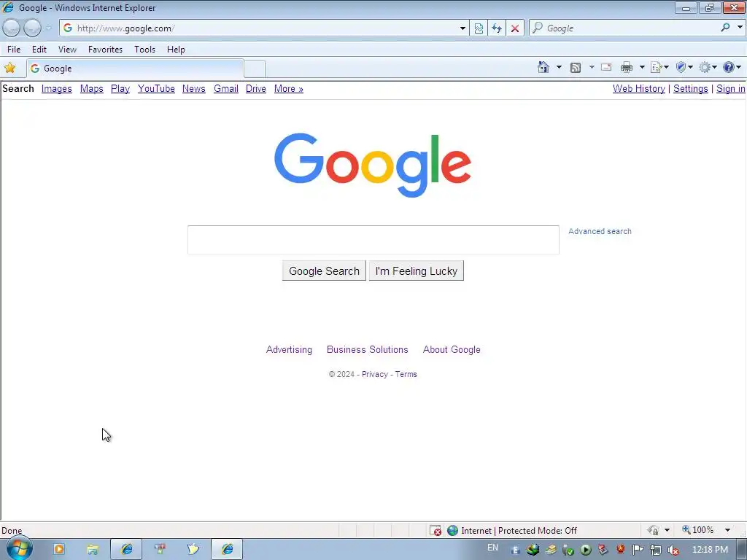The width and height of the screenshot is (747, 560).
Task: Expand the Print options dropdown arrow
Action: pos(642,67)
